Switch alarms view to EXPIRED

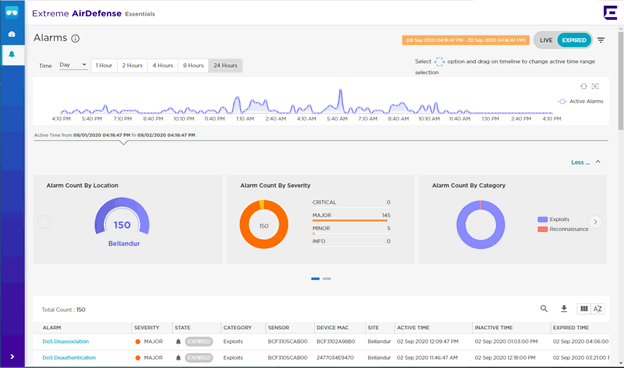(574, 40)
